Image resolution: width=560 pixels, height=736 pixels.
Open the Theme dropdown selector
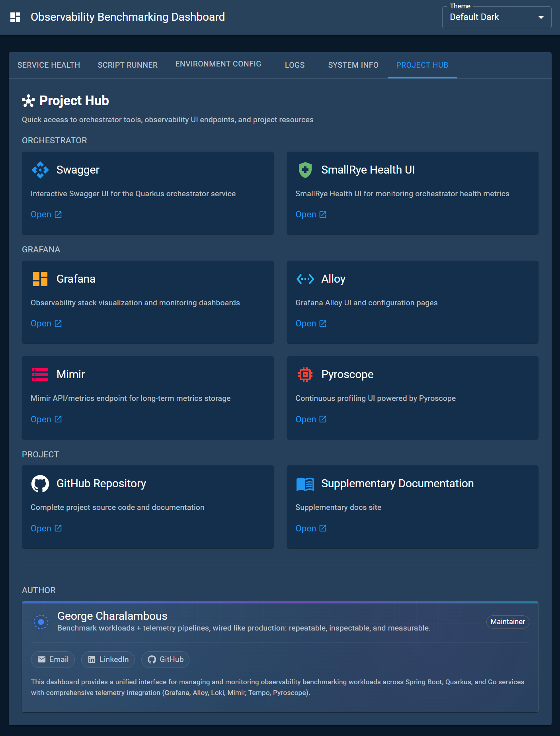click(497, 17)
